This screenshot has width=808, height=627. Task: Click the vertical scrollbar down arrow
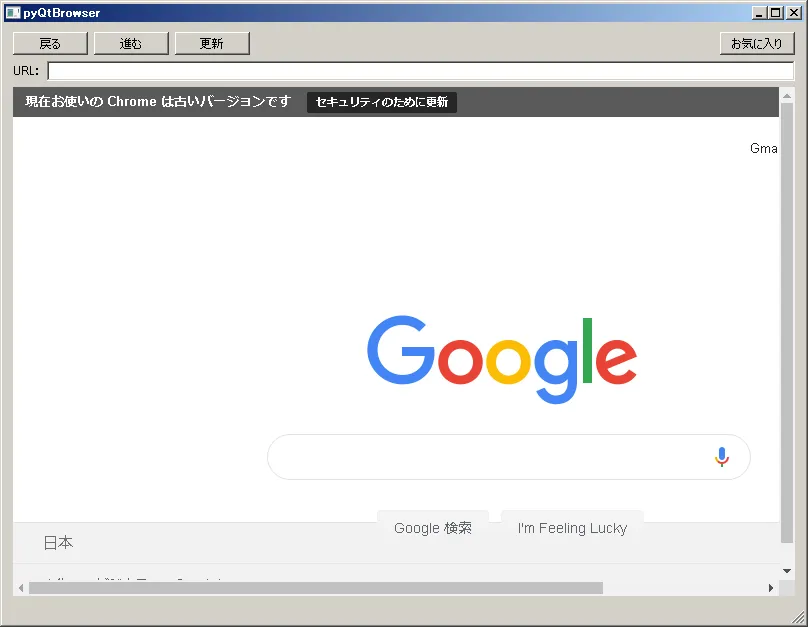tap(786, 571)
